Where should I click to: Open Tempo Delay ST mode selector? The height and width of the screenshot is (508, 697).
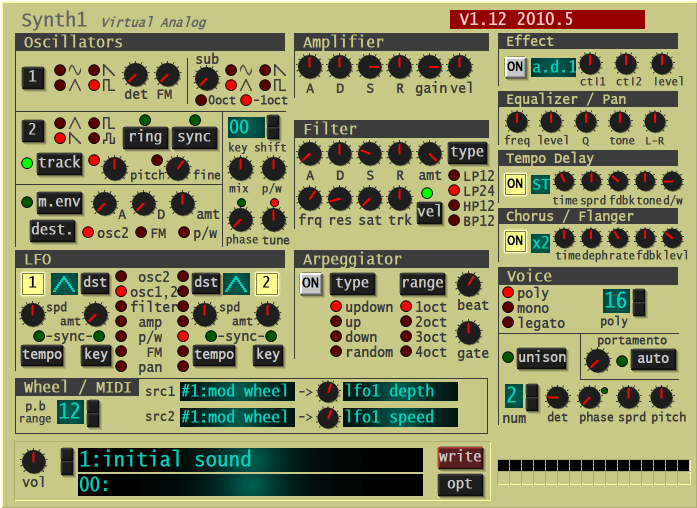point(540,184)
